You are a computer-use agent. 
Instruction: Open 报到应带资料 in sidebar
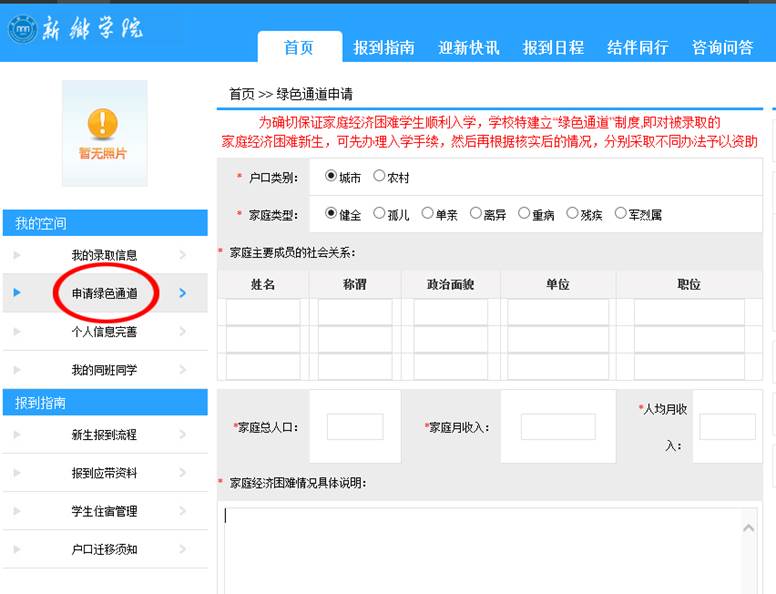coord(104,473)
